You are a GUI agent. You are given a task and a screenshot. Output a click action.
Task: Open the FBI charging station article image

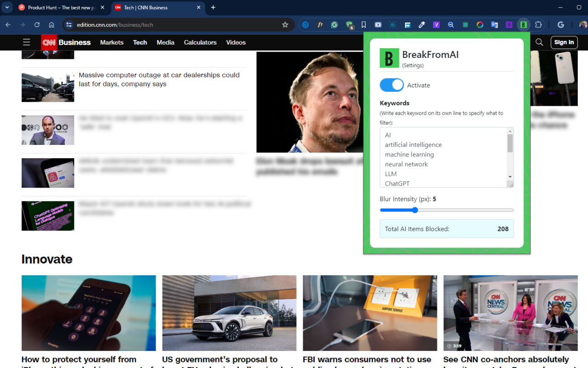(x=370, y=313)
